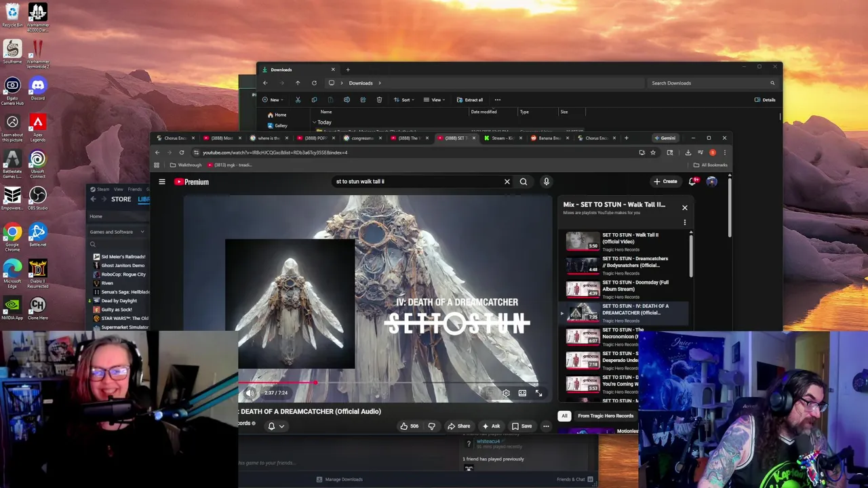Refresh the Downloads folder in Explorer
The height and width of the screenshot is (488, 868).
[314, 83]
